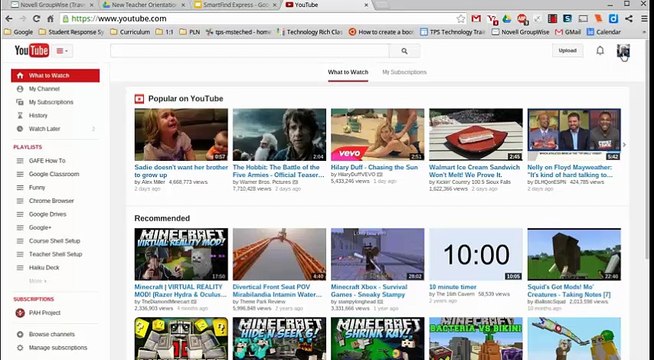Open the Funny playlist
654x360 pixels.
pyautogui.click(x=37, y=187)
